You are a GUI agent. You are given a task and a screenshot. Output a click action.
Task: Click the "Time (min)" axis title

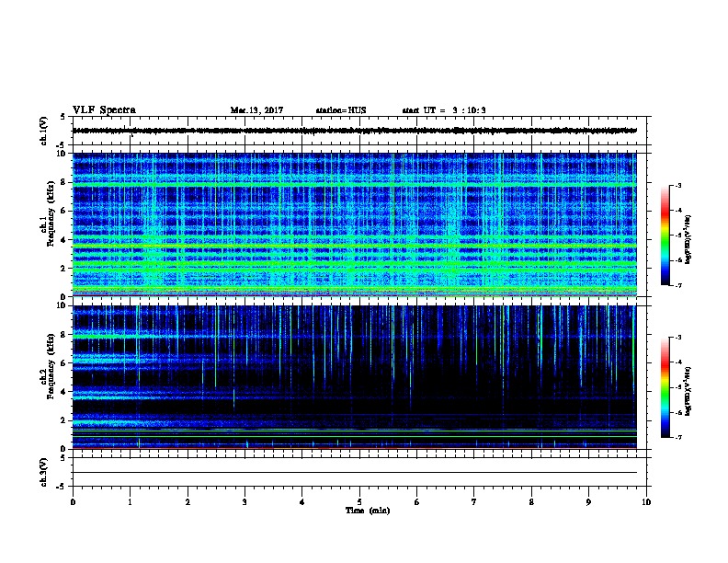coord(368,511)
